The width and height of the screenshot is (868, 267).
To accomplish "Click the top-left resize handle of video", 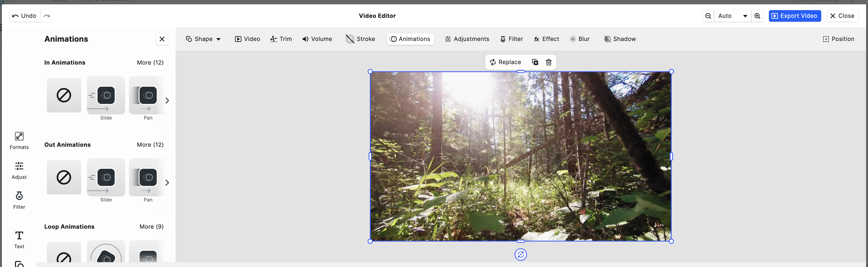I will tap(370, 72).
